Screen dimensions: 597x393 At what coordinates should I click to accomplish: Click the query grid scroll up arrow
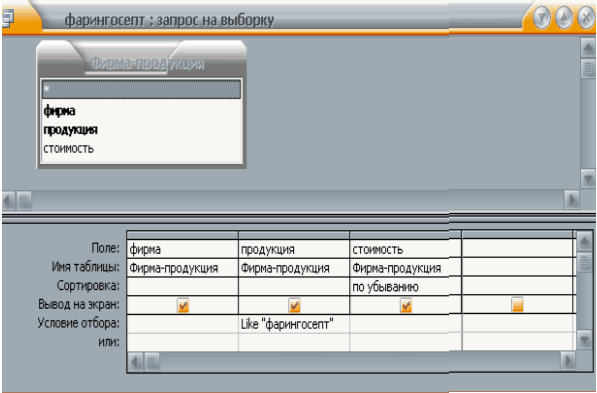pos(584,241)
